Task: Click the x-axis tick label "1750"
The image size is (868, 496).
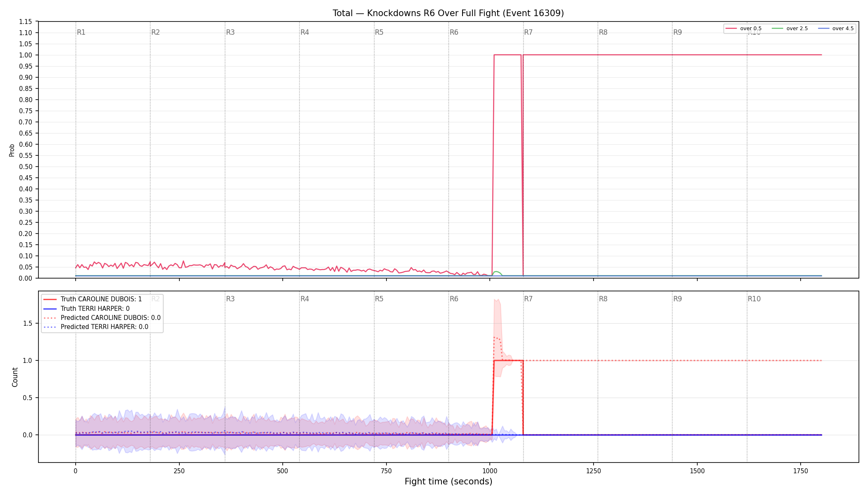Action: pyautogui.click(x=801, y=471)
